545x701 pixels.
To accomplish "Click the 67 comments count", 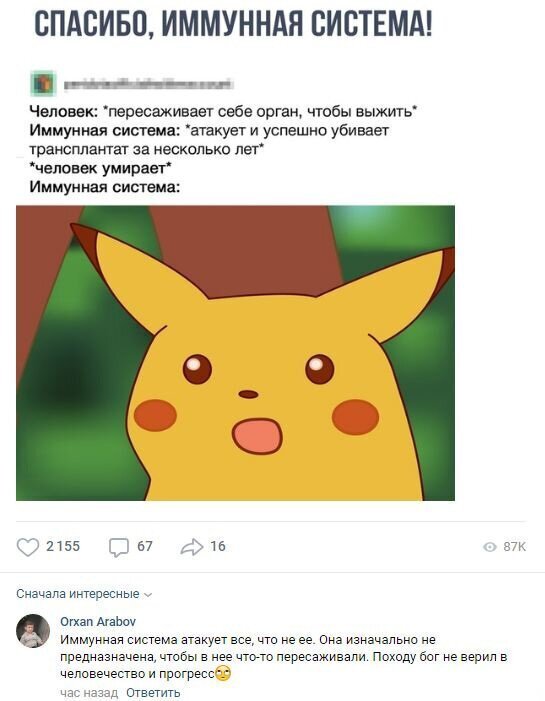I will pos(145,546).
